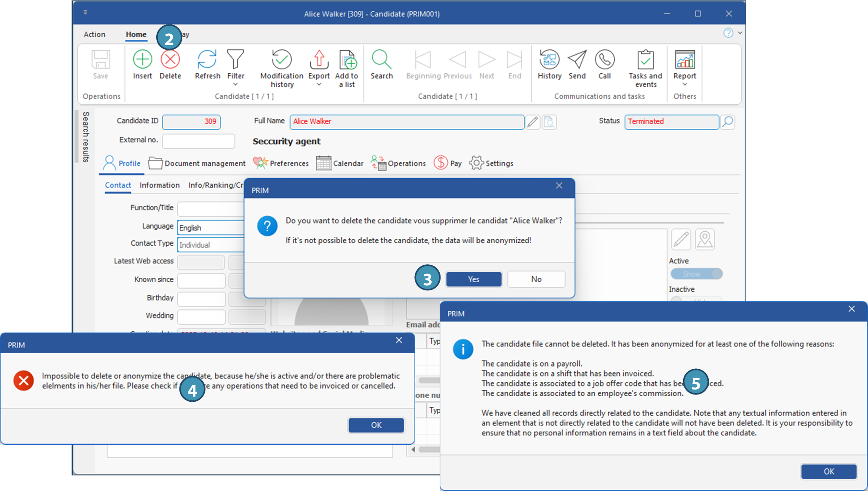Expand the Report dropdown arrow
The height and width of the screenshot is (491, 868).
[x=684, y=85]
